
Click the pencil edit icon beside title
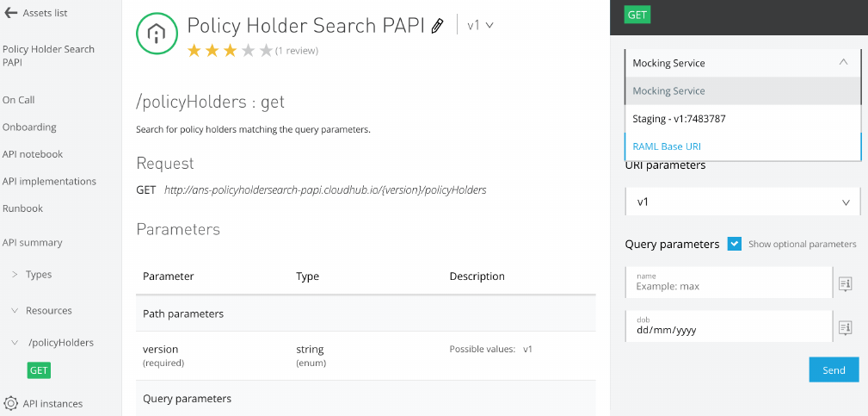pos(438,26)
